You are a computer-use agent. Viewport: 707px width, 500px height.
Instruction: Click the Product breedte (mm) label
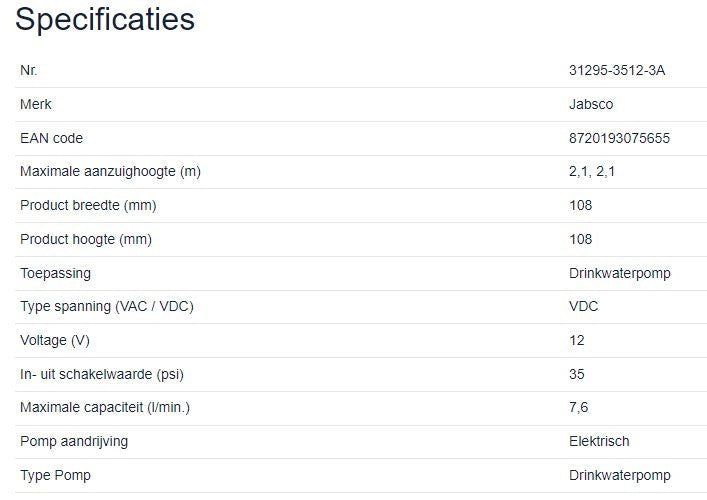tap(88, 205)
